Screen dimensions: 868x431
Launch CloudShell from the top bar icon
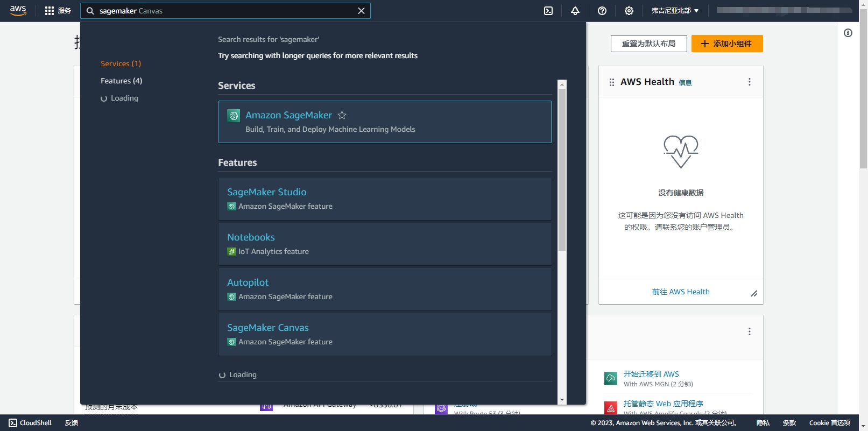click(x=548, y=11)
